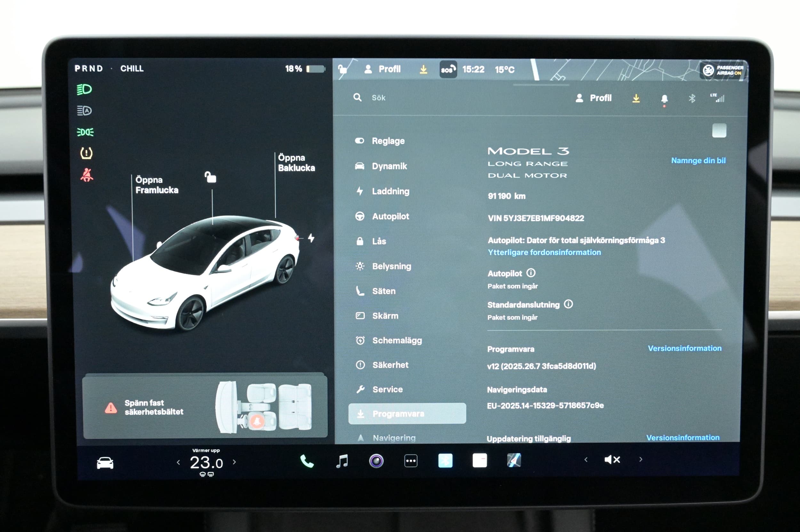Open the music note media app
This screenshot has height=532, width=800.
[342, 461]
